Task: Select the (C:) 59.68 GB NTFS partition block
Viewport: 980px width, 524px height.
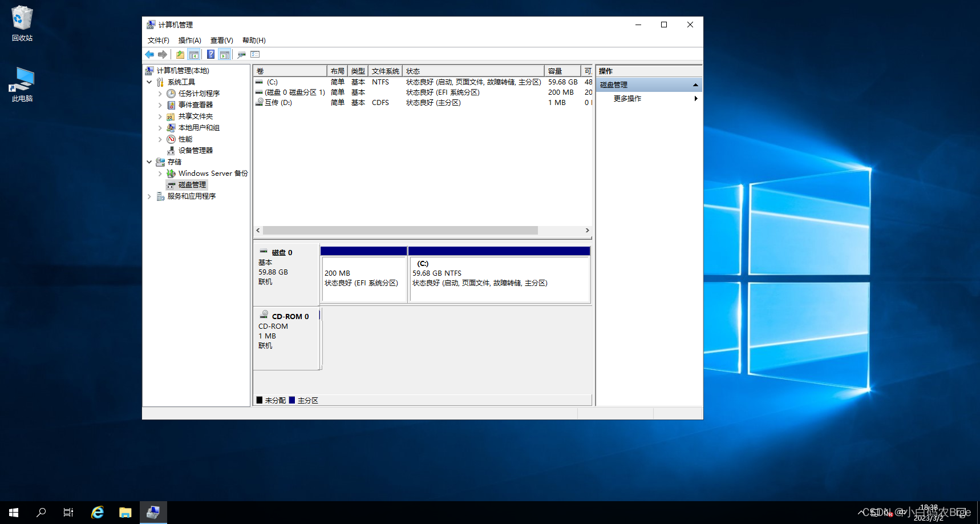Action: [x=499, y=275]
